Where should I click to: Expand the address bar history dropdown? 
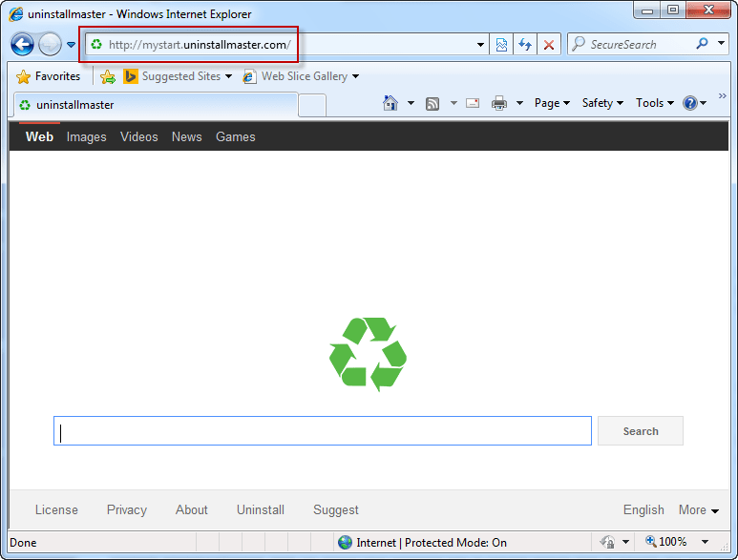tap(480, 45)
